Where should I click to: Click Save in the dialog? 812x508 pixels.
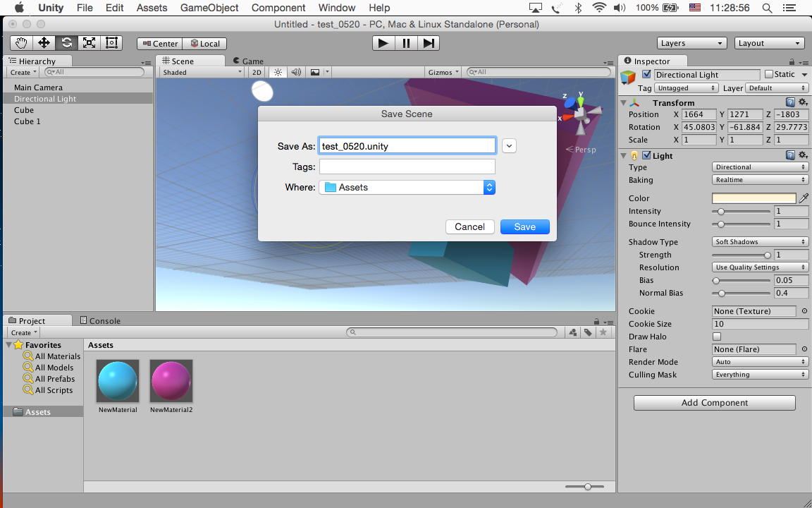[524, 226]
